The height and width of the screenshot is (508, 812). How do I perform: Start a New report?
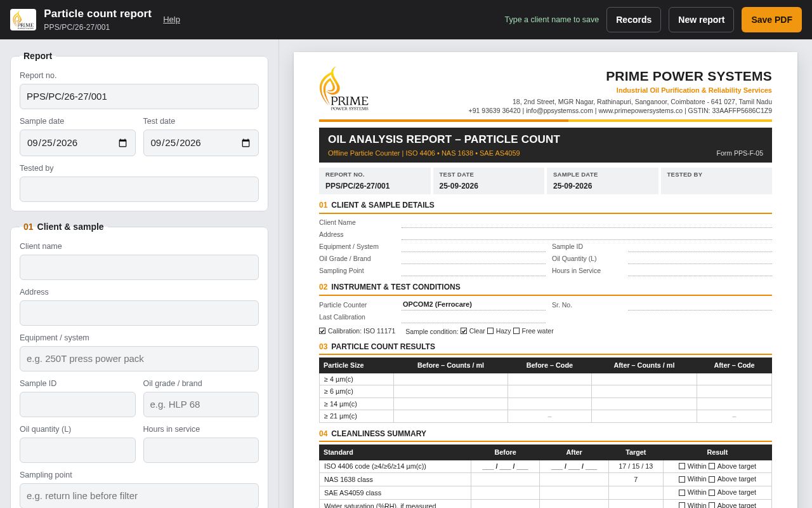701,20
